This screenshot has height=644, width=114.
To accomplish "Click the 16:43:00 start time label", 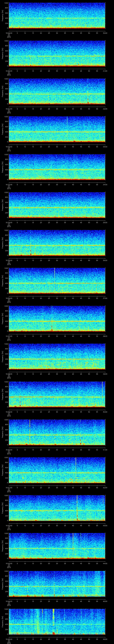I will point(9,564).
